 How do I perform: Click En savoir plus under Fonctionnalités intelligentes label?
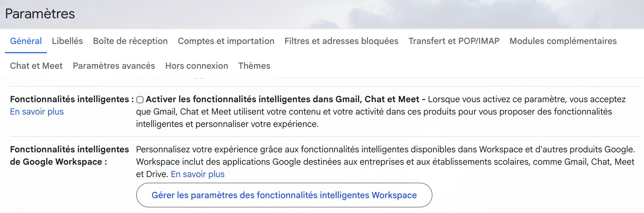(x=37, y=111)
